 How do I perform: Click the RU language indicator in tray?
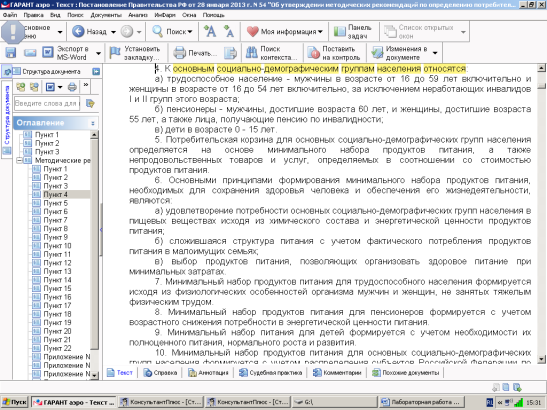point(489,402)
